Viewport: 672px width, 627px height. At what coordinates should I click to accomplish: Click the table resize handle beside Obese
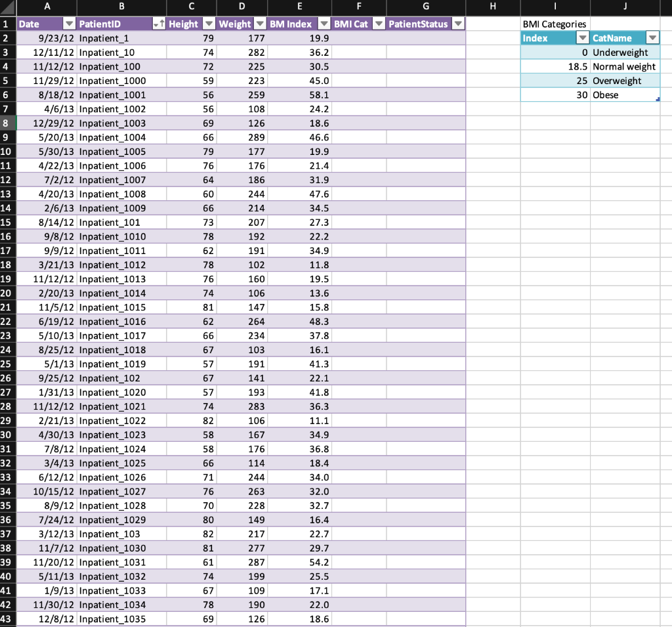[658, 100]
